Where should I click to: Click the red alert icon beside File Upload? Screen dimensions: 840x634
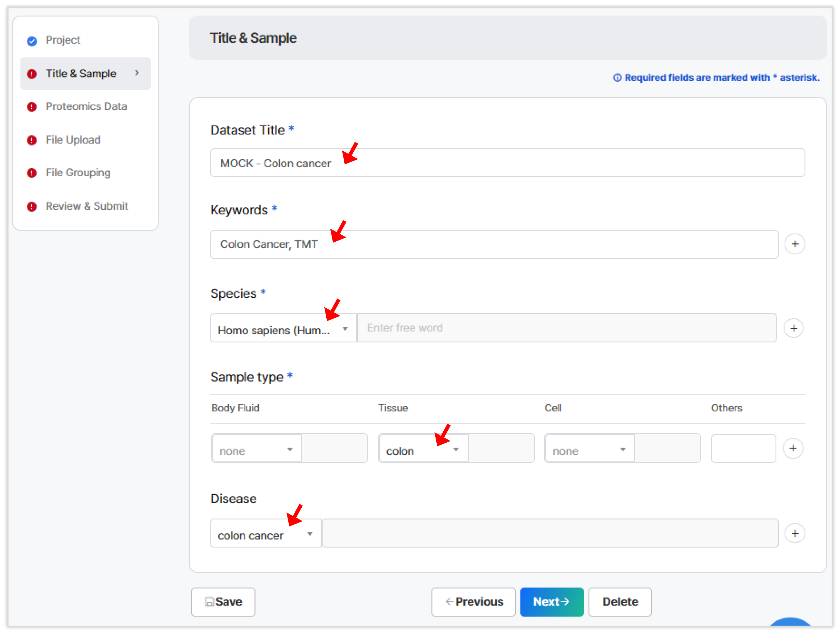(32, 140)
